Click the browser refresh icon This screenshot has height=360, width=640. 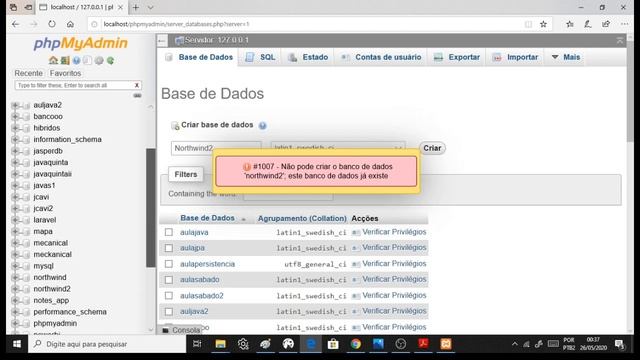point(51,24)
